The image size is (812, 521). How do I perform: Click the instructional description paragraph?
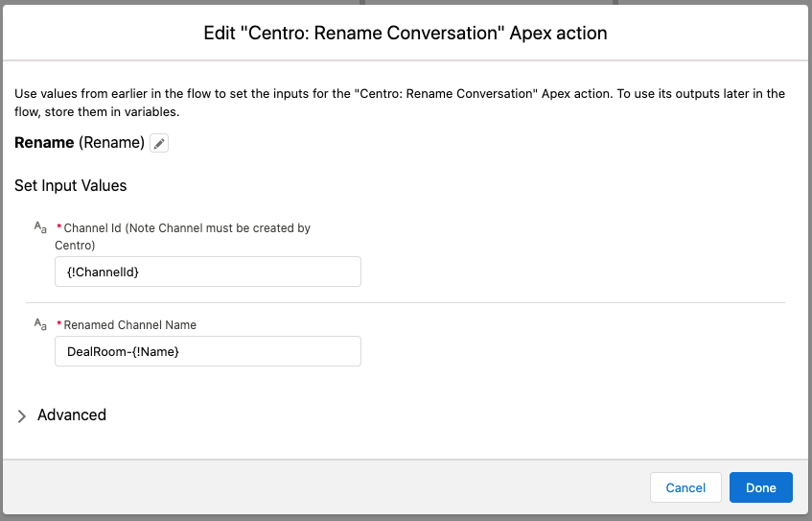(x=400, y=103)
